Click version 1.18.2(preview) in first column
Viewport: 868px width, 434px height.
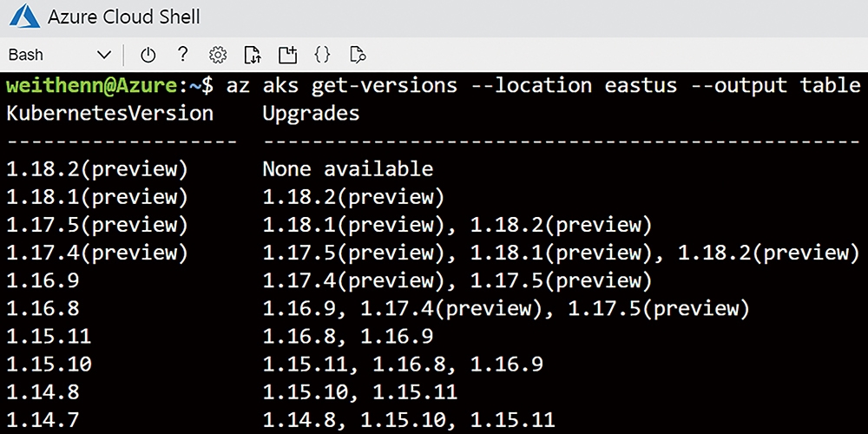(97, 169)
